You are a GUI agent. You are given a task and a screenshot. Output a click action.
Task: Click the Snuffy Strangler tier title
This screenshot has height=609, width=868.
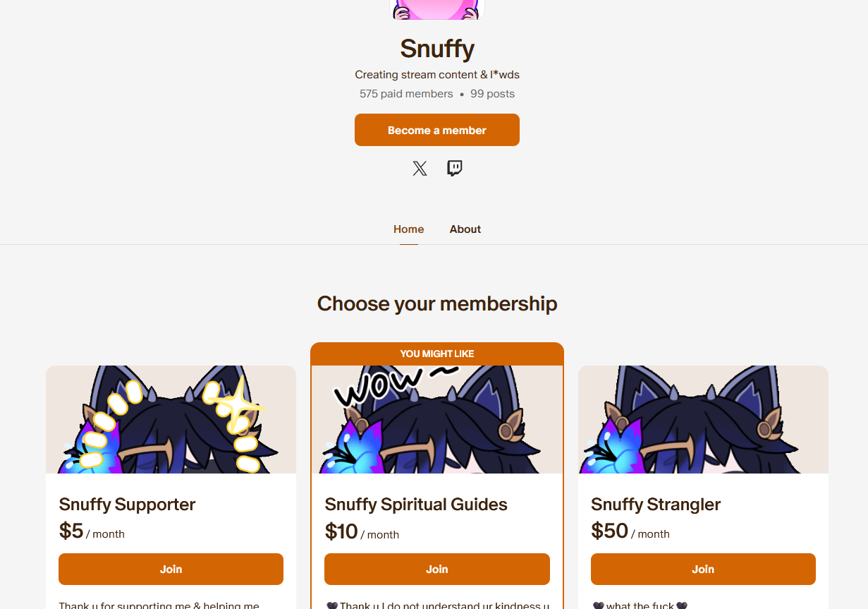656,505
